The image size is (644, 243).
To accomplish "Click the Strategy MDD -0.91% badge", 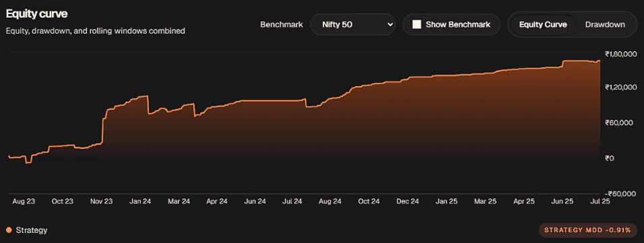I will 587,230.
